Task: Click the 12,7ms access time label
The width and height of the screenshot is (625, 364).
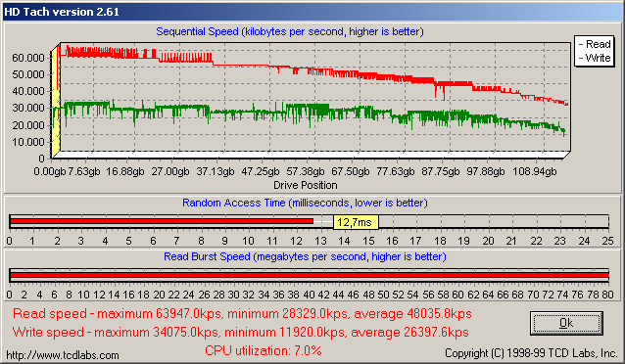Action: coord(356,222)
